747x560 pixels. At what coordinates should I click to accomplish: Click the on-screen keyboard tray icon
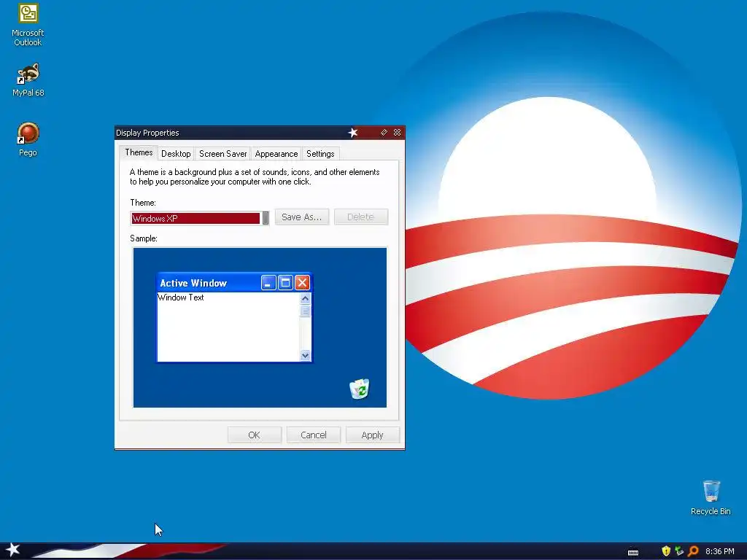coord(633,552)
